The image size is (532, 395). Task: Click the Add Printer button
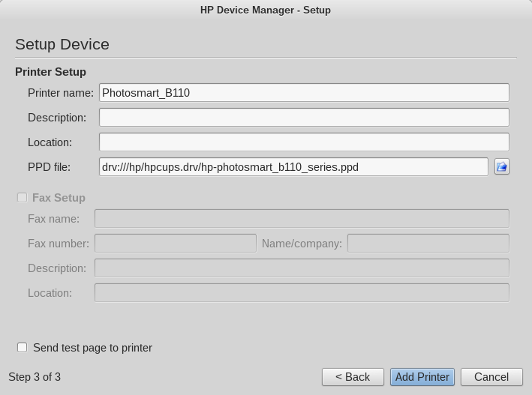click(422, 377)
